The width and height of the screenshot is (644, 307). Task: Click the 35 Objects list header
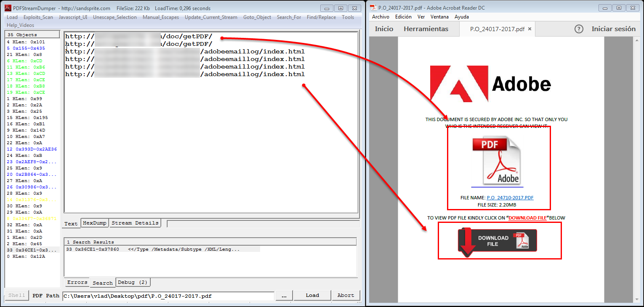tap(32, 34)
